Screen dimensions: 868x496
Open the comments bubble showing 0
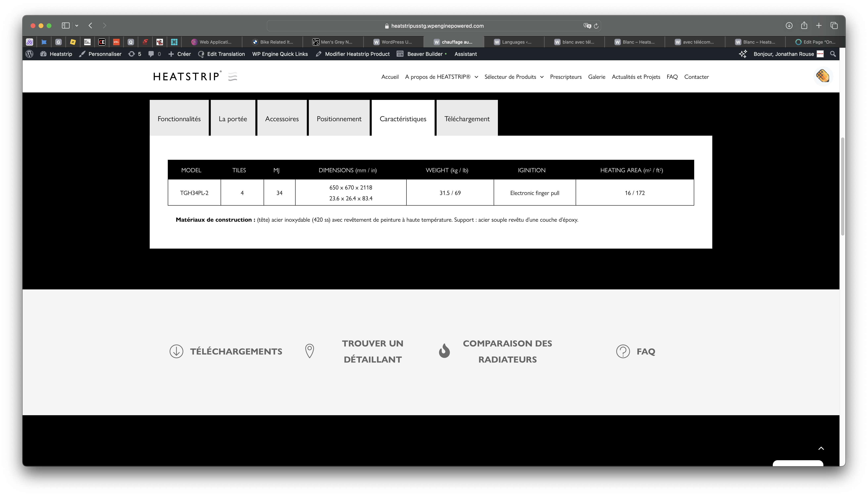(155, 54)
